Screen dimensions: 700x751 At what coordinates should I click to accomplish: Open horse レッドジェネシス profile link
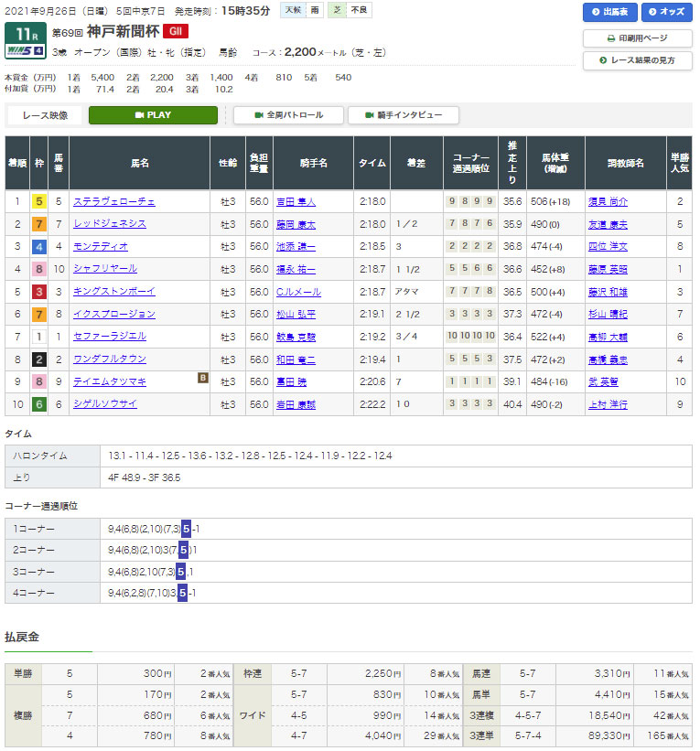click(x=109, y=224)
